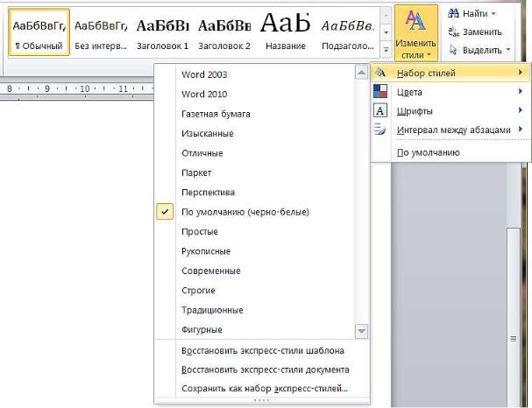Expand the Набор стилей submenu arrow
This screenshot has width=532, height=408.
[x=521, y=72]
